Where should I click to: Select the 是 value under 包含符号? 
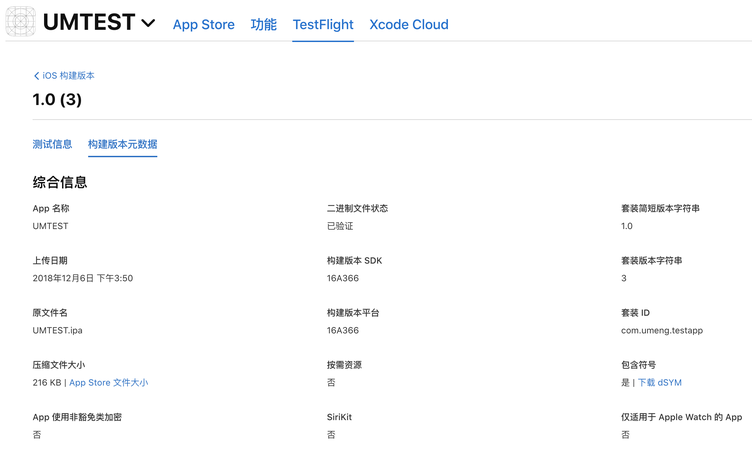[x=625, y=383]
